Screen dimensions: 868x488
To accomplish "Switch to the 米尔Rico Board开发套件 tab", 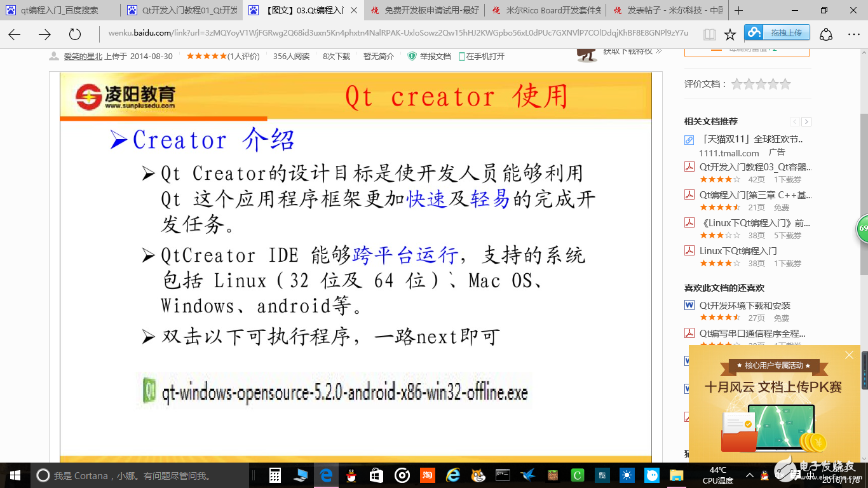I will [545, 10].
